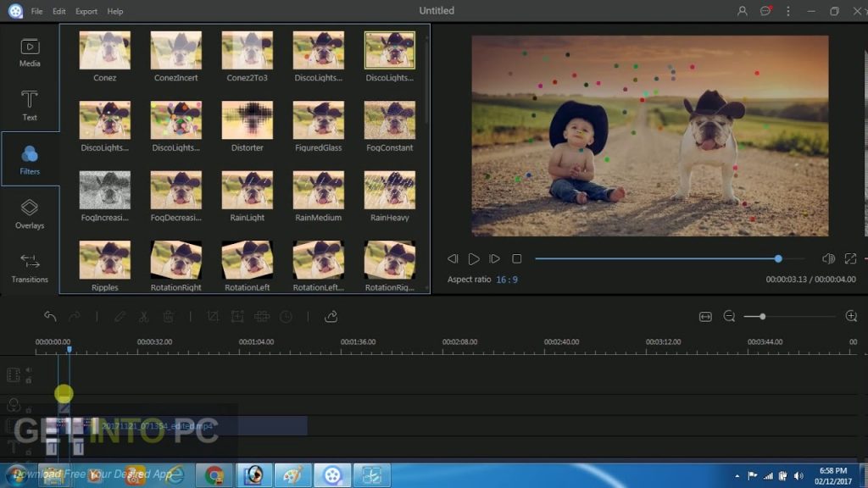
Task: Open the File menu
Action: click(36, 11)
